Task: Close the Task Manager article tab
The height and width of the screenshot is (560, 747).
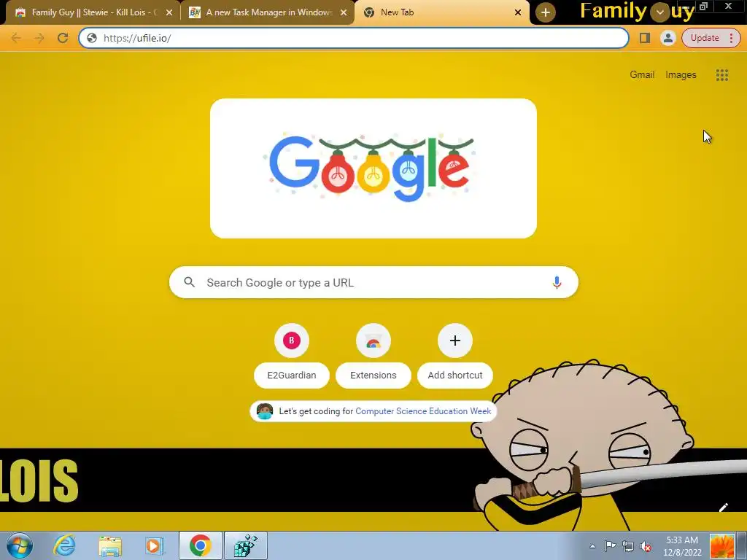Action: click(x=344, y=13)
